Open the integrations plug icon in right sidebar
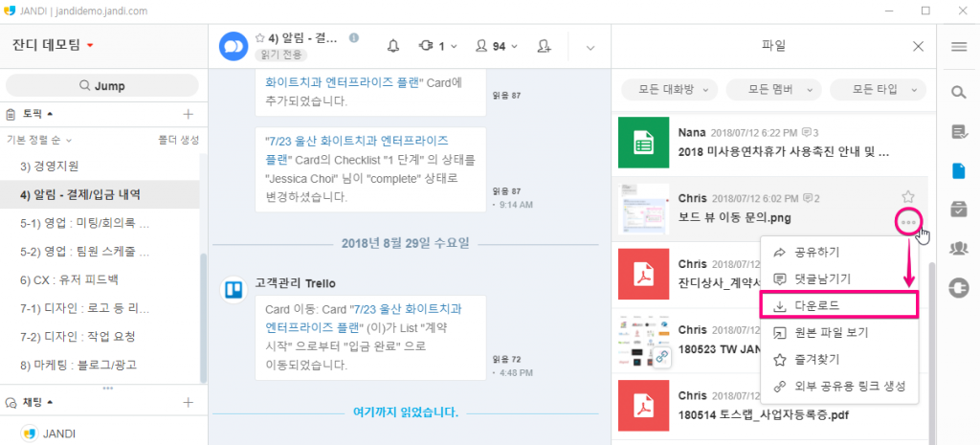This screenshot has height=445, width=980. pyautogui.click(x=958, y=286)
